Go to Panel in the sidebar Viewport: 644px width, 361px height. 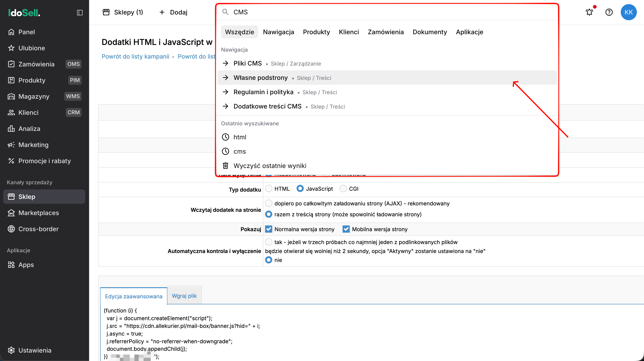coord(44,32)
